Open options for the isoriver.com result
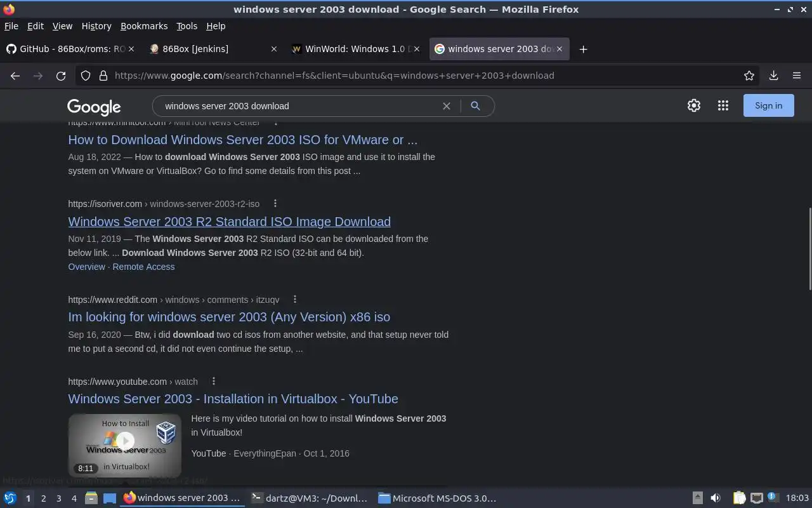 (x=275, y=203)
